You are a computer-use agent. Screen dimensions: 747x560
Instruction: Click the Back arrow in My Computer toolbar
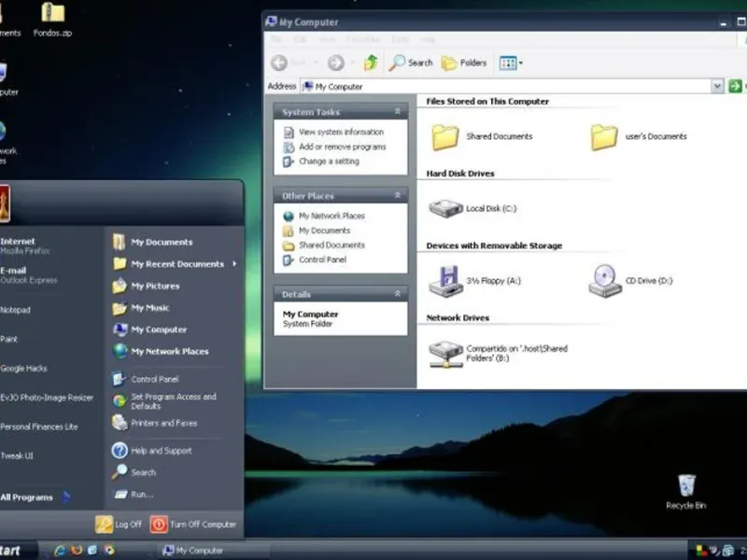point(279,63)
